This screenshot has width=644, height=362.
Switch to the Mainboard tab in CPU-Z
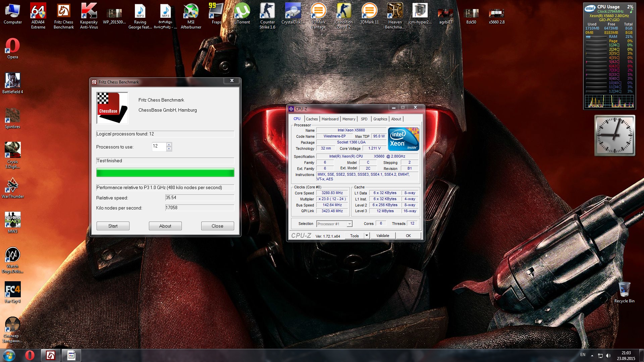coord(330,119)
